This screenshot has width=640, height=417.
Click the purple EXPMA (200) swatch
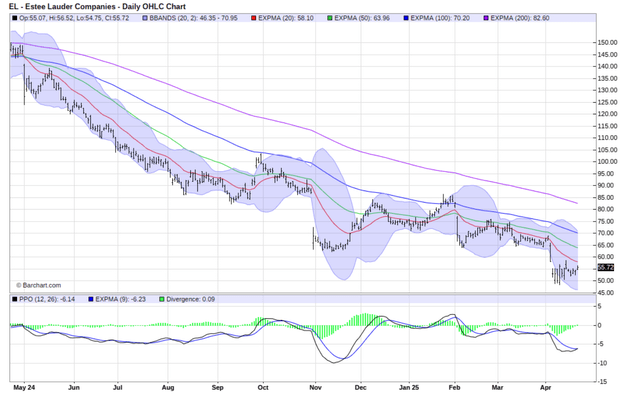(486, 18)
